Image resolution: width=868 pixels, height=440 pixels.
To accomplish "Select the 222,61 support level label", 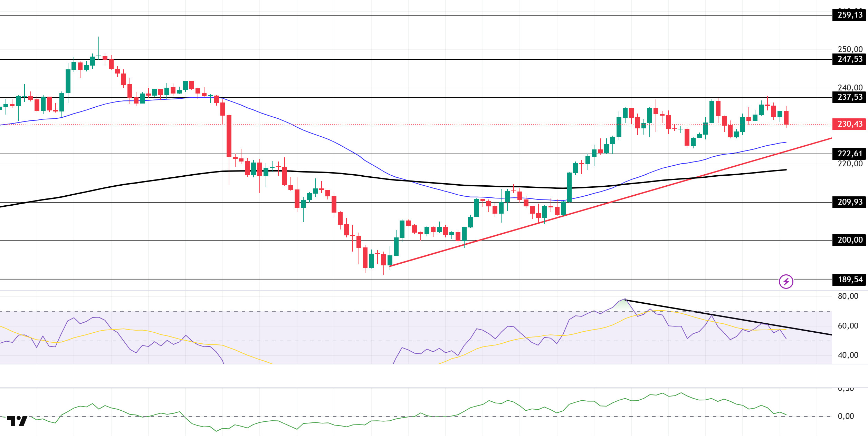I will click(849, 154).
